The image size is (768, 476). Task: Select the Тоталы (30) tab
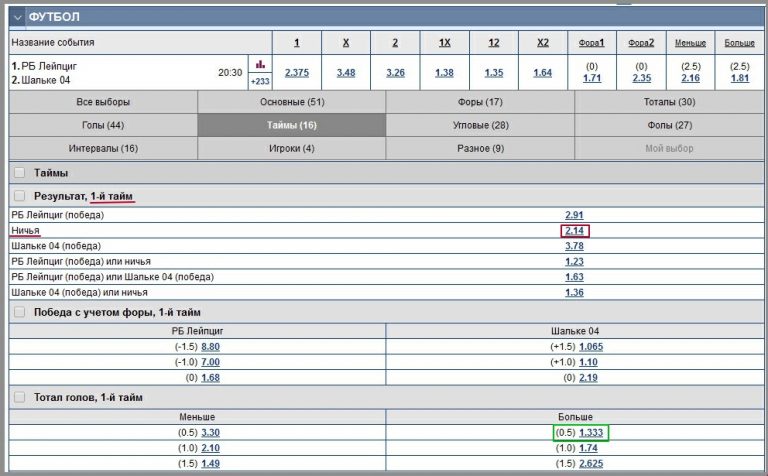pos(669,102)
